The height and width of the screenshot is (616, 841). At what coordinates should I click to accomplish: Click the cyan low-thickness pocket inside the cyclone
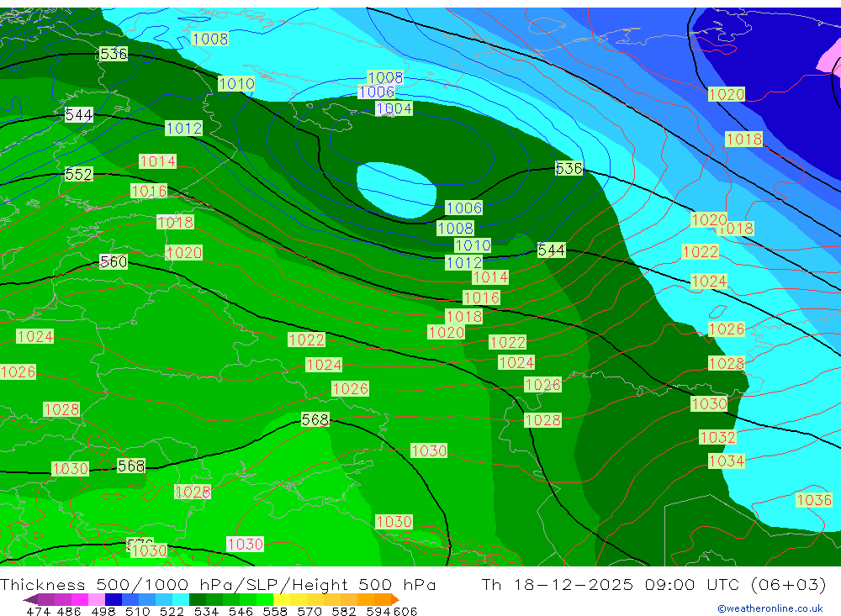(396, 190)
